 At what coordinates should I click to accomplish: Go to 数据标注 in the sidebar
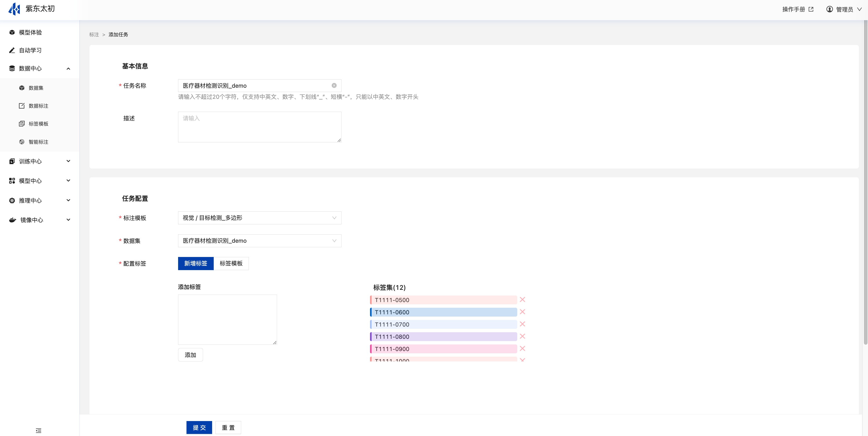(x=38, y=106)
